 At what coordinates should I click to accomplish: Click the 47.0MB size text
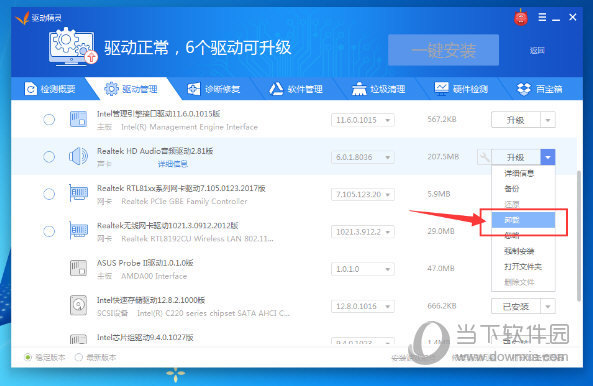(441, 268)
